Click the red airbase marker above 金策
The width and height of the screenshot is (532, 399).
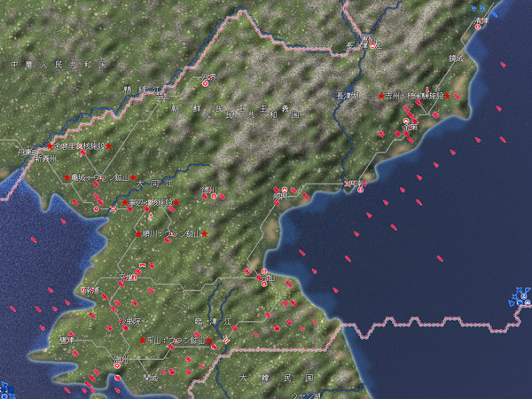point(406,121)
